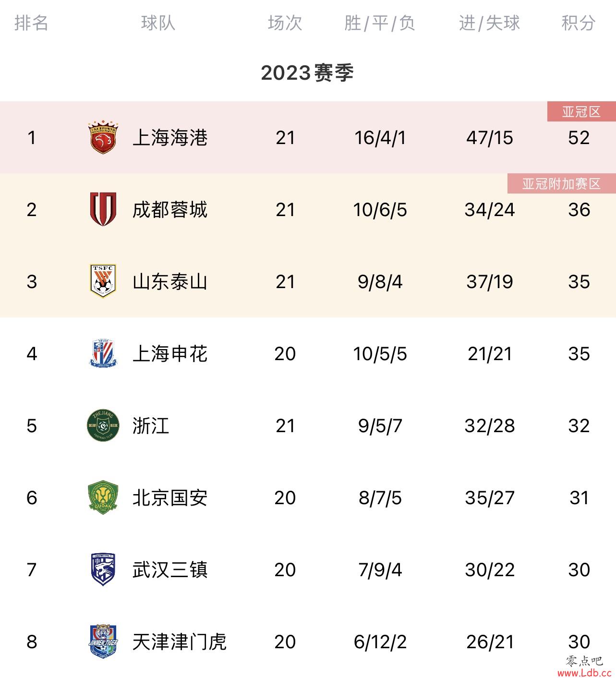The image size is (616, 678).
Task: Select the 场次 column header
Action: (x=285, y=23)
